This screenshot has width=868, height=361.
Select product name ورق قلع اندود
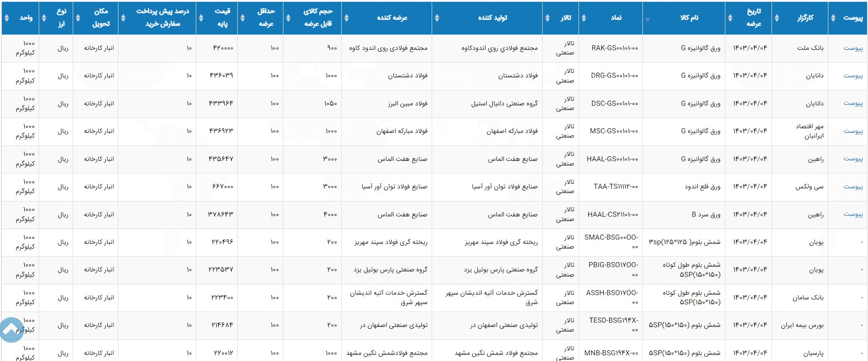point(703,187)
